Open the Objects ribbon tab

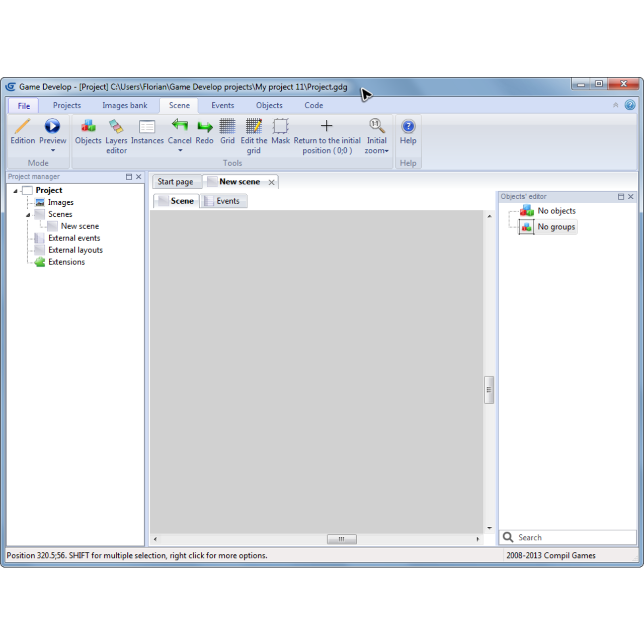tap(269, 105)
